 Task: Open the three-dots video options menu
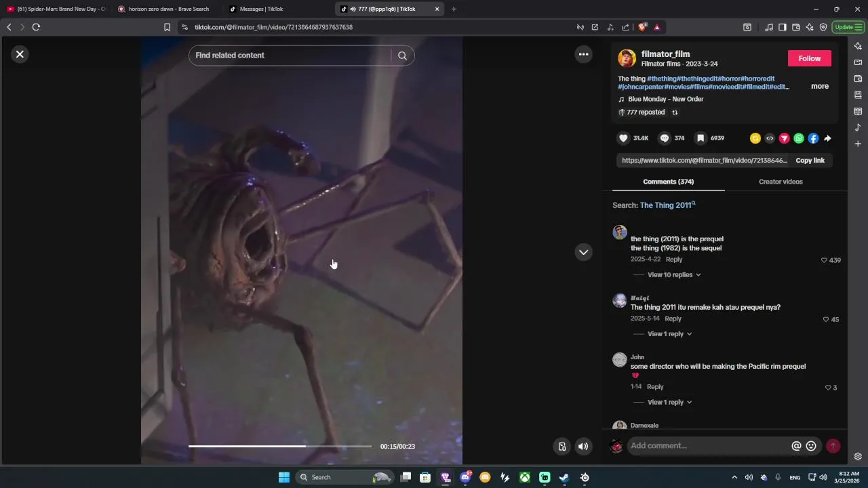click(x=583, y=54)
